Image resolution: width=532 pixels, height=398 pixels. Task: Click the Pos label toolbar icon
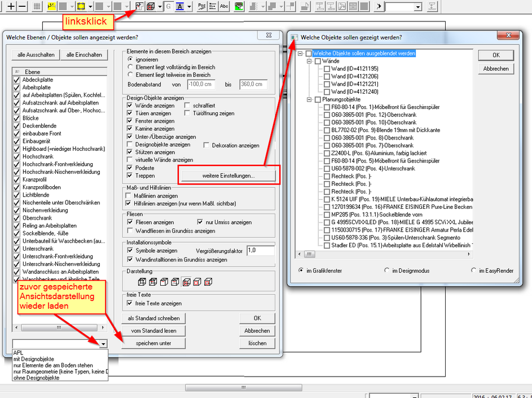tap(201, 6)
